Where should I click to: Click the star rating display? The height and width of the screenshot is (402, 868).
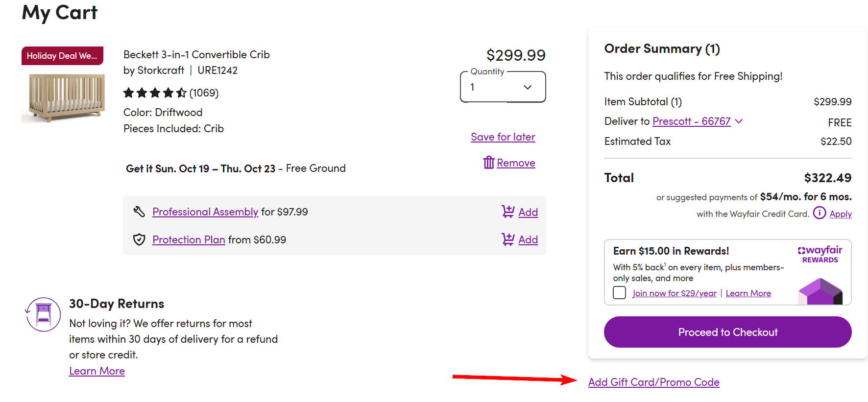[x=155, y=92]
